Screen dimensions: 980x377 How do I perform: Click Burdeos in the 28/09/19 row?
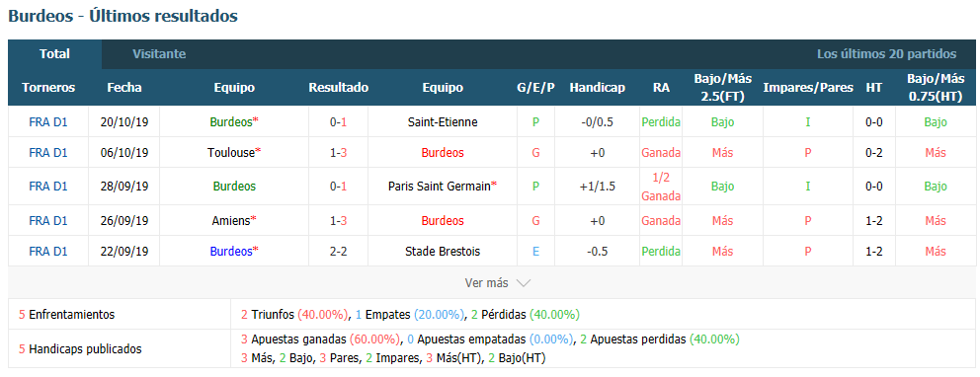(x=234, y=186)
